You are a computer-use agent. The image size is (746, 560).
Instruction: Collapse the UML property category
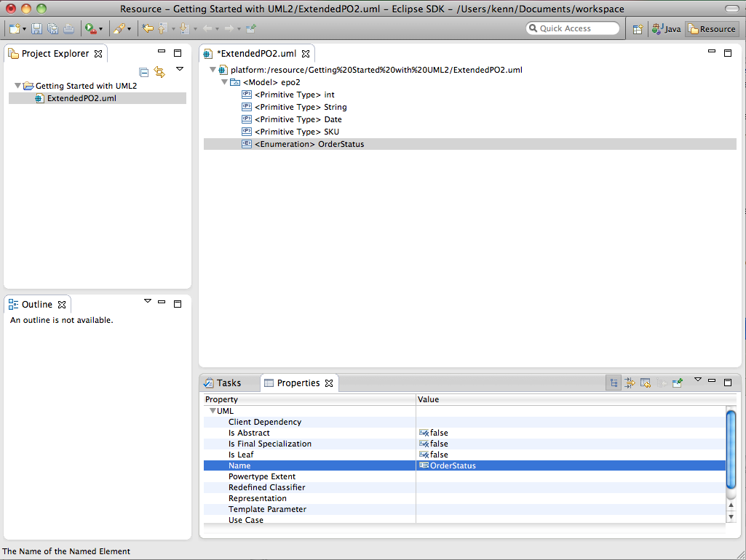[x=213, y=411]
